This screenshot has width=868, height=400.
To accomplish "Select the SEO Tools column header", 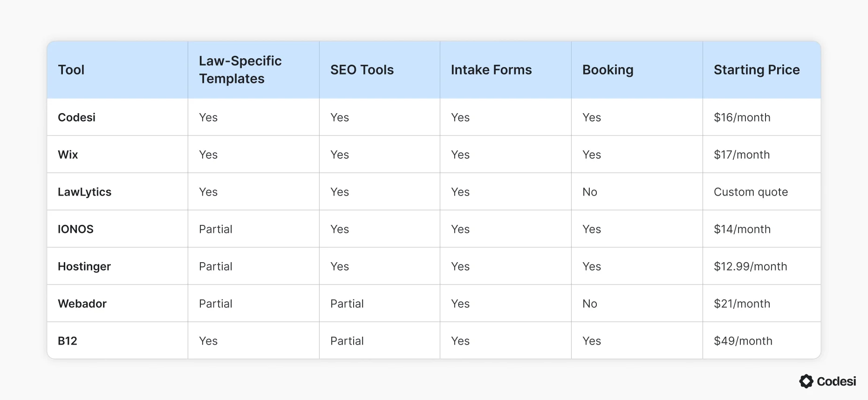I will click(x=362, y=70).
